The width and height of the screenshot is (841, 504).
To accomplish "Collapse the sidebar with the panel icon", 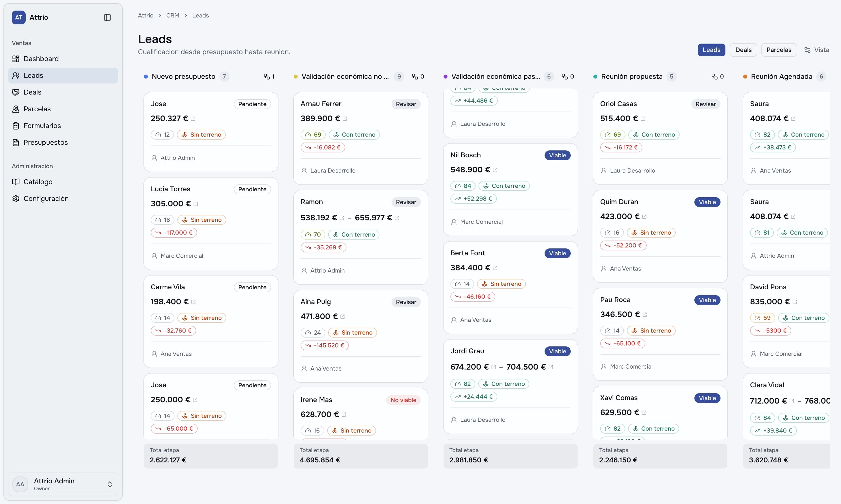I will [107, 17].
